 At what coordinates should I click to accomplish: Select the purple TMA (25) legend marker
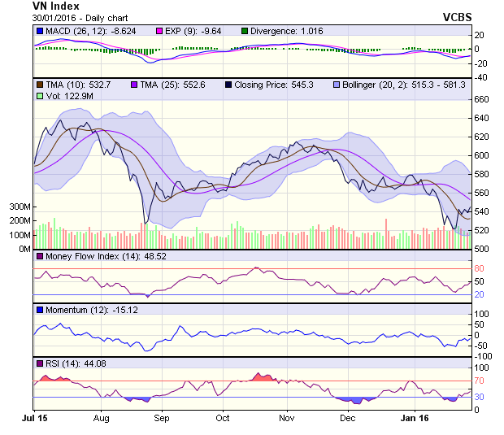135,85
